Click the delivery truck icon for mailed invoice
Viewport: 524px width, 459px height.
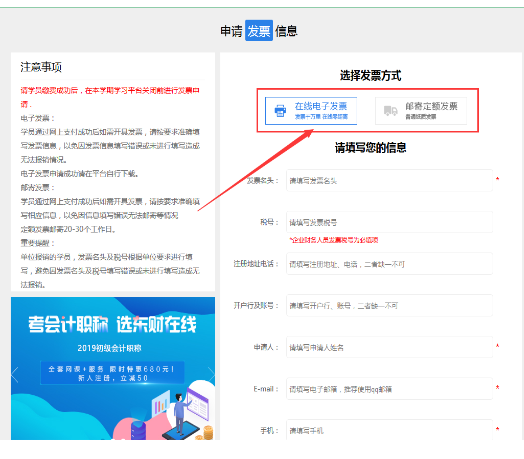point(390,111)
